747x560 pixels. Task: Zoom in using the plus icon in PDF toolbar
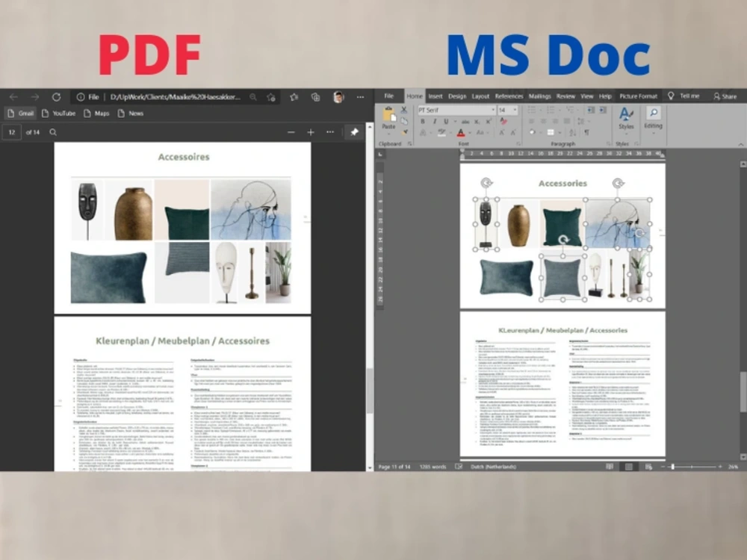tap(309, 132)
